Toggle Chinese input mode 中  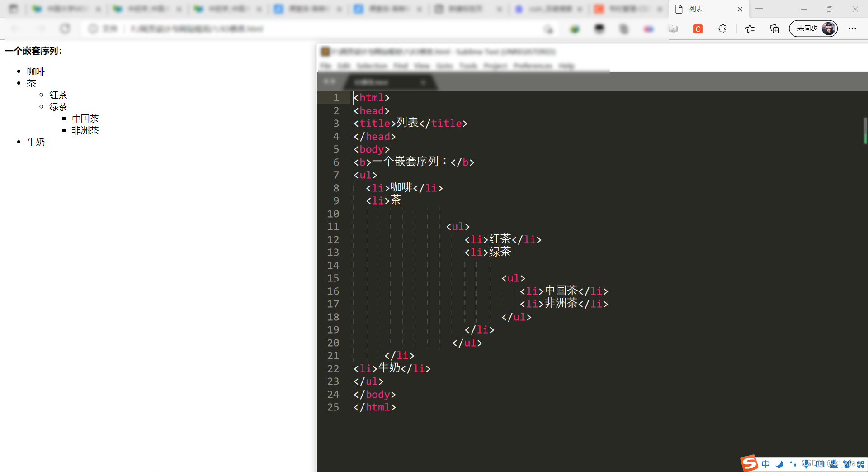765,464
